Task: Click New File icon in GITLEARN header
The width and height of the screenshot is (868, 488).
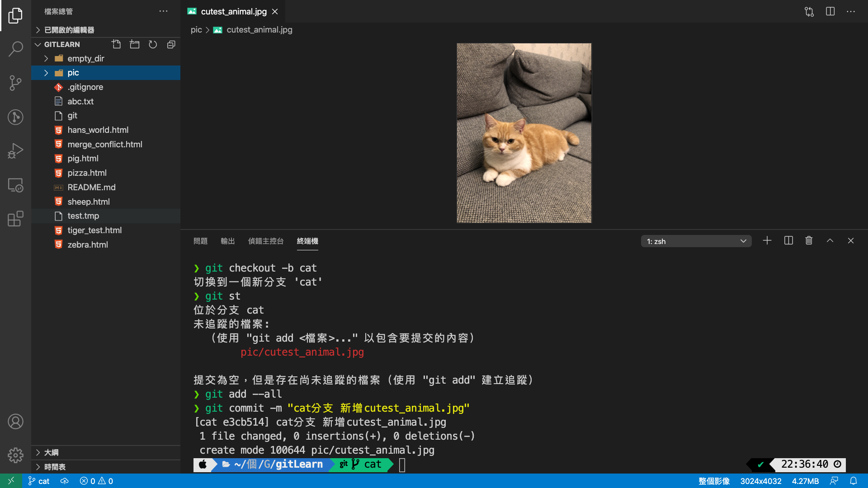Action: coord(116,44)
